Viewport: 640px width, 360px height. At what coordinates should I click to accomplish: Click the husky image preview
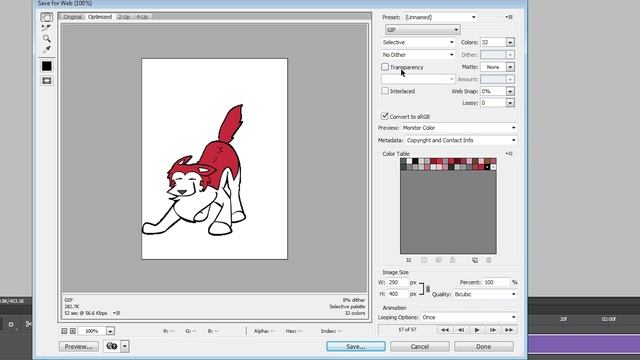[215, 159]
